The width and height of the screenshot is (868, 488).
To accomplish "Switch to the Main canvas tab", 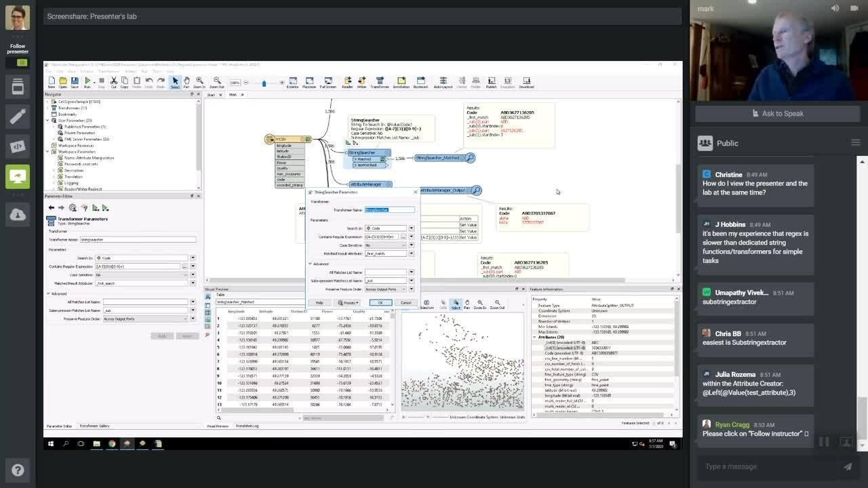I will pos(233,95).
